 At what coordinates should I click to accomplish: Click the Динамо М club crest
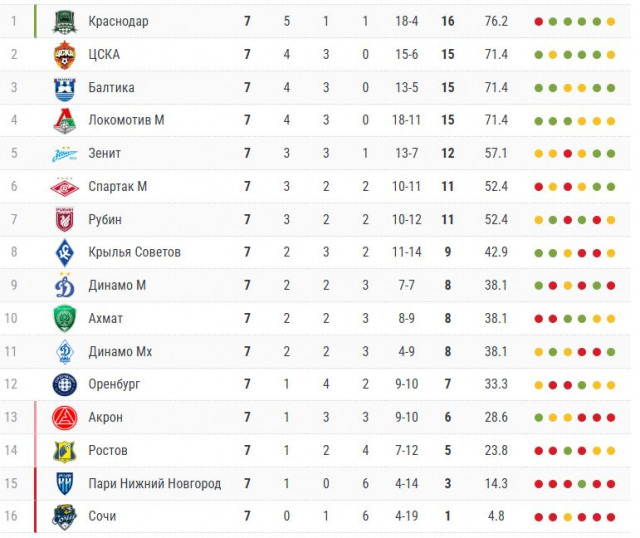65,286
